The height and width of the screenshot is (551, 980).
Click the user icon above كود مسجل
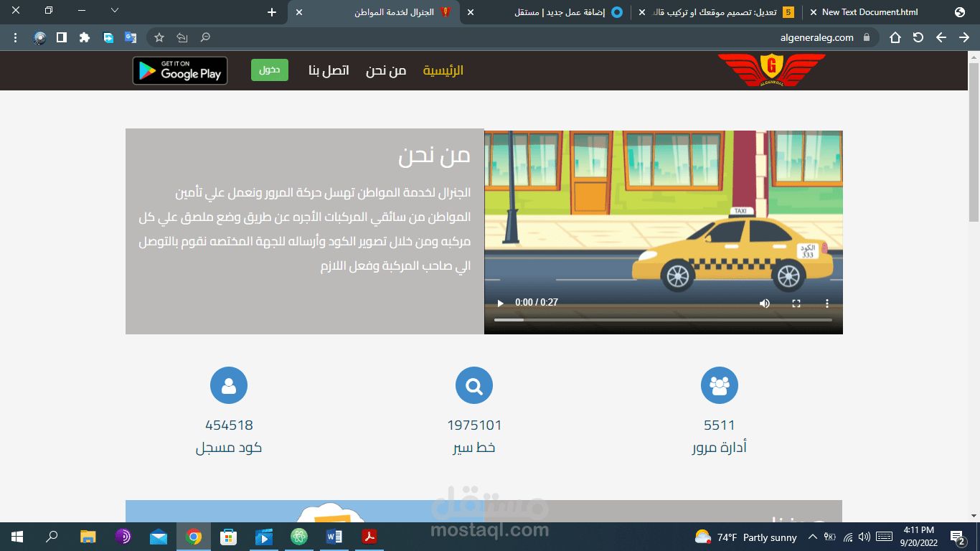click(x=229, y=385)
